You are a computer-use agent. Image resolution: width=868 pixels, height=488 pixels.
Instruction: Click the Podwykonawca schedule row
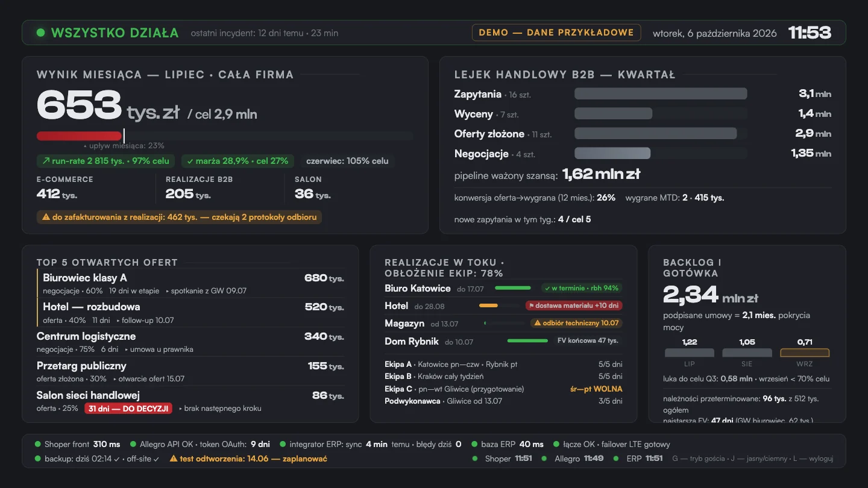(x=503, y=401)
